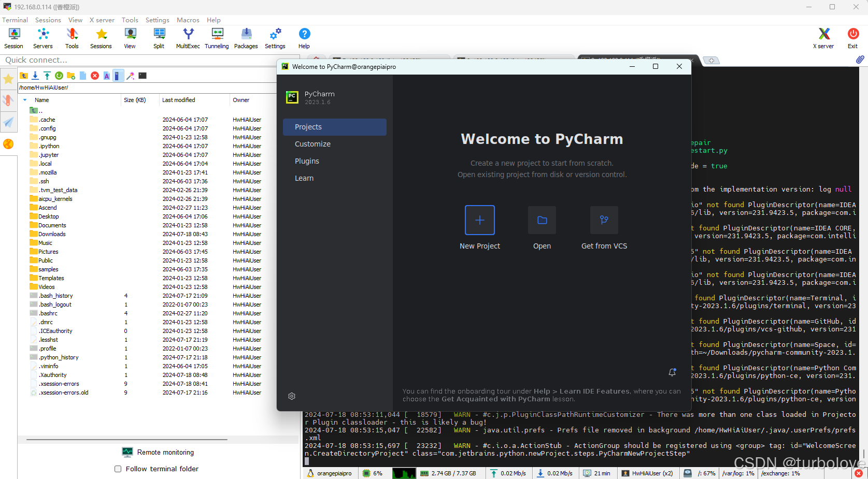Image resolution: width=868 pixels, height=479 pixels.
Task: Click the View toolbar icon
Action: [x=130, y=38]
